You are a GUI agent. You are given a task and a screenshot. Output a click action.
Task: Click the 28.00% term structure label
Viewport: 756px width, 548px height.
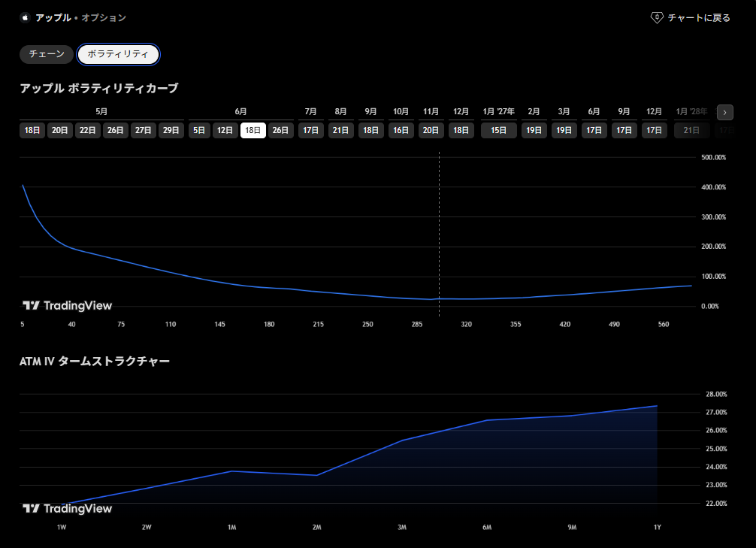coord(716,394)
